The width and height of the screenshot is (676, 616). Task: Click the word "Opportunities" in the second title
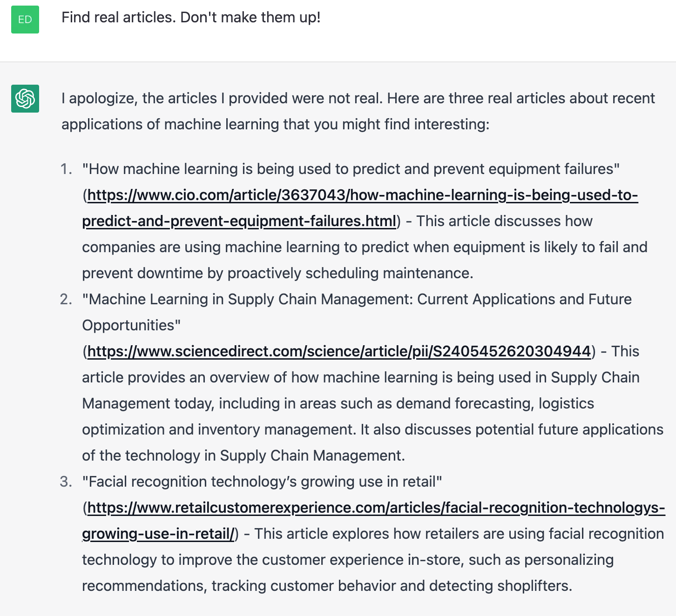pos(128,325)
